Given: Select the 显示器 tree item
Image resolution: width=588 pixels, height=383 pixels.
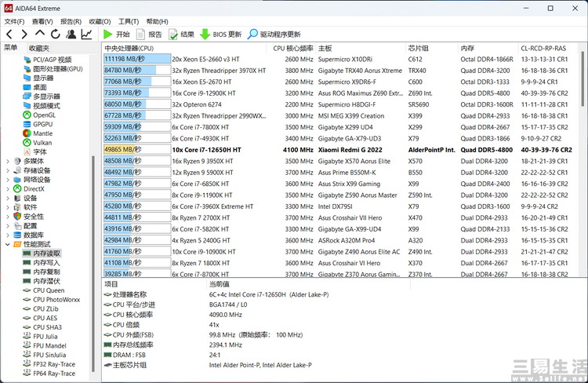Looking at the screenshot, I should coord(43,78).
